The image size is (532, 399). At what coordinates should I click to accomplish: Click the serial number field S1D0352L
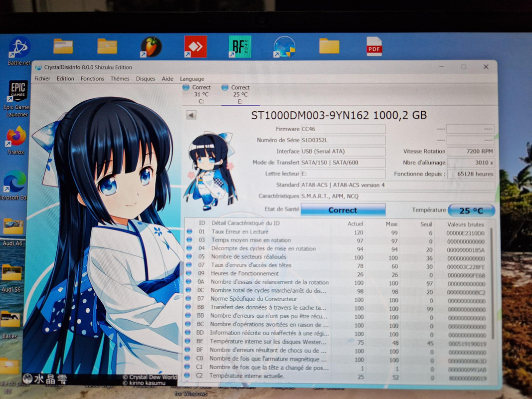pyautogui.click(x=343, y=140)
